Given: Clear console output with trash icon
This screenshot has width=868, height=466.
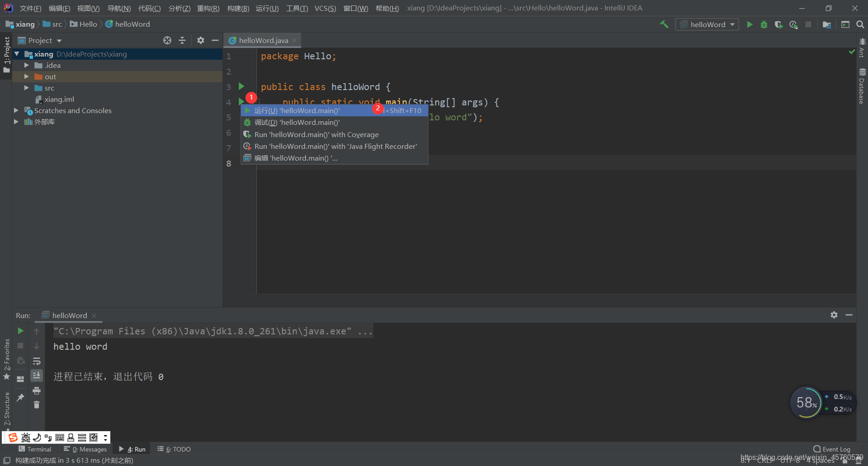Looking at the screenshot, I should [37, 405].
